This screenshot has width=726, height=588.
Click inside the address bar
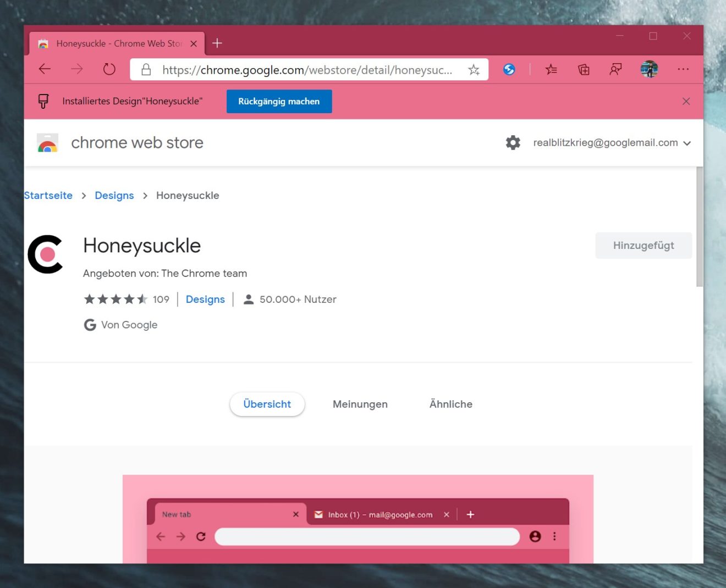click(308, 69)
